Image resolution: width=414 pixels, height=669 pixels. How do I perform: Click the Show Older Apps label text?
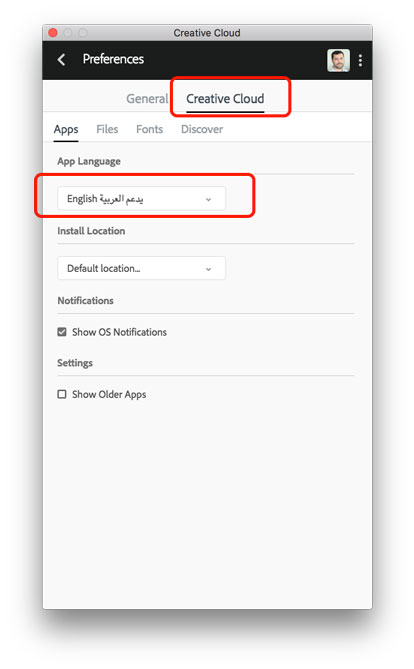pos(109,395)
